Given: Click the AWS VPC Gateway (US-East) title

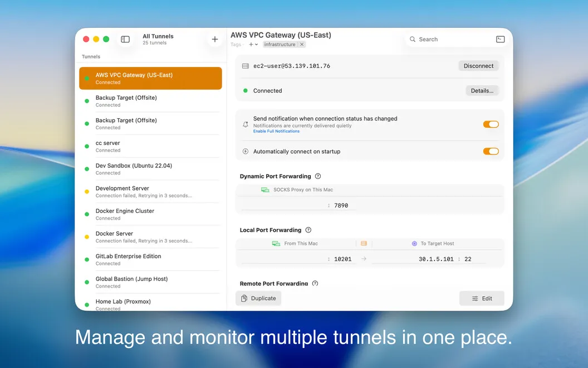Looking at the screenshot, I should [281, 35].
